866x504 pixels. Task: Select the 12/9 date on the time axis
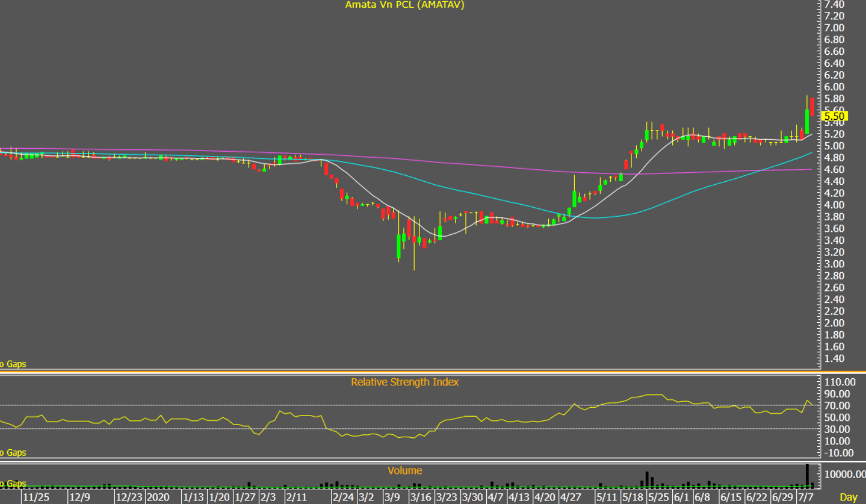coord(80,497)
